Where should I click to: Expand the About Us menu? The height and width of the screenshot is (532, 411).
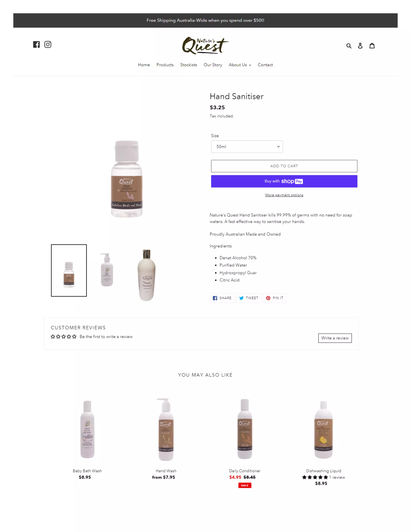click(x=240, y=65)
